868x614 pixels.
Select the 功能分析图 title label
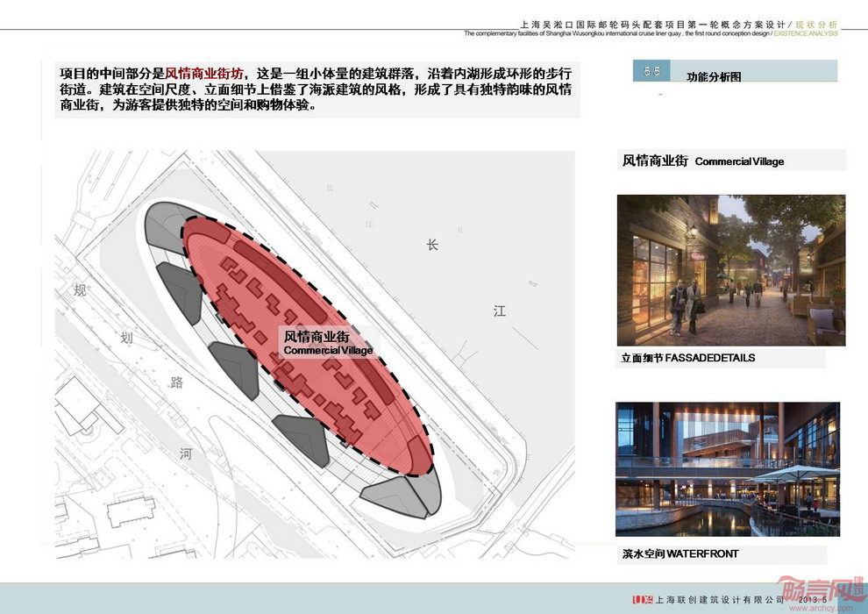(x=713, y=77)
